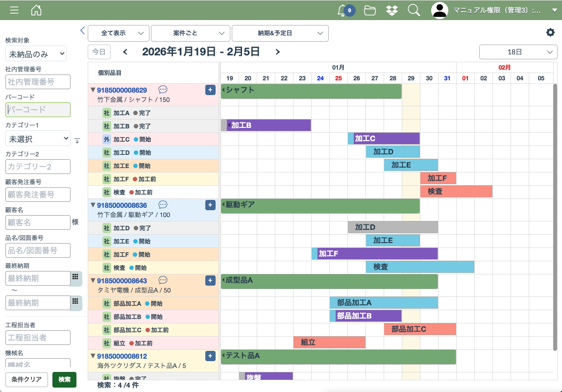Open the 18日 range dropdown
Viewport: 562px width, 392px height.
pos(518,52)
